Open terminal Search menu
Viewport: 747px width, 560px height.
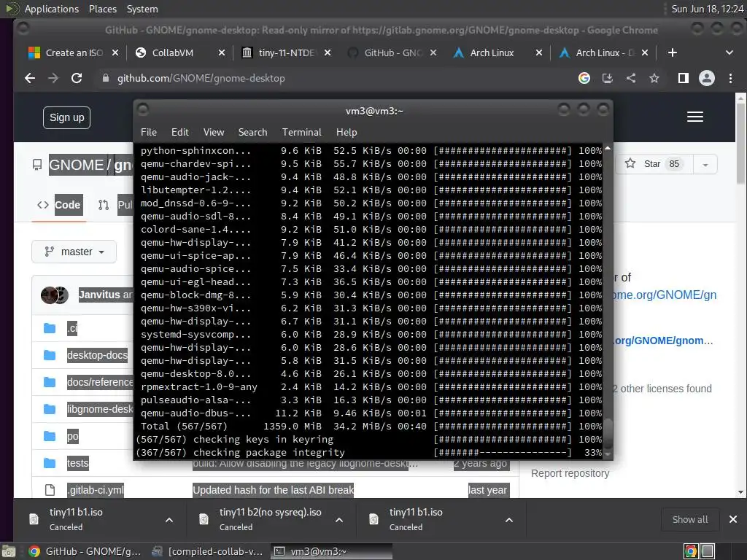click(252, 133)
